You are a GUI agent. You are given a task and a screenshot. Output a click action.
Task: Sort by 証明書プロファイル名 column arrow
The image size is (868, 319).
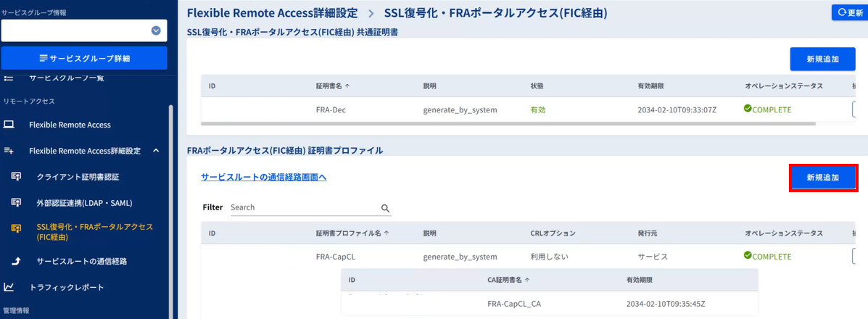385,233
